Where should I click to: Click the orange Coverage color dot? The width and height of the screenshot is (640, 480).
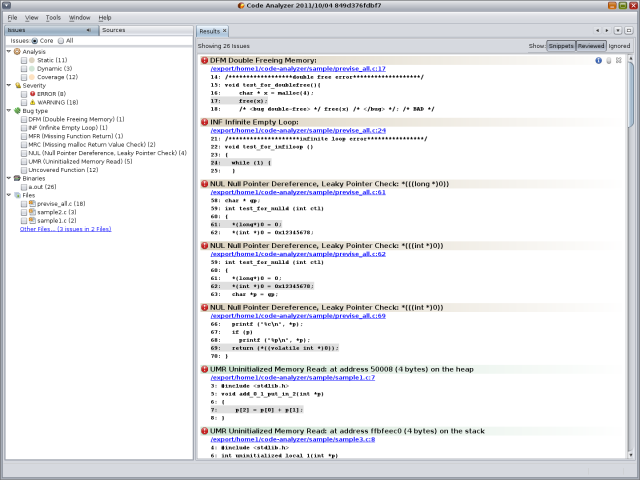[32, 77]
